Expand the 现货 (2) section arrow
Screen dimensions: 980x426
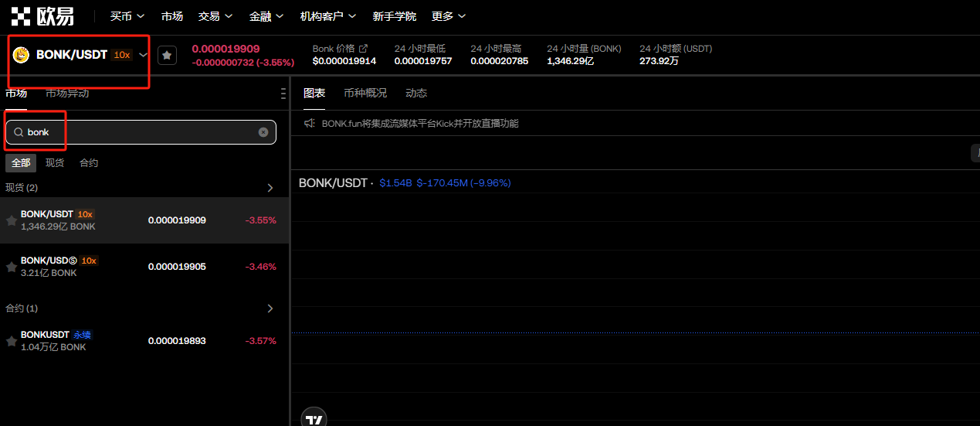tap(270, 188)
